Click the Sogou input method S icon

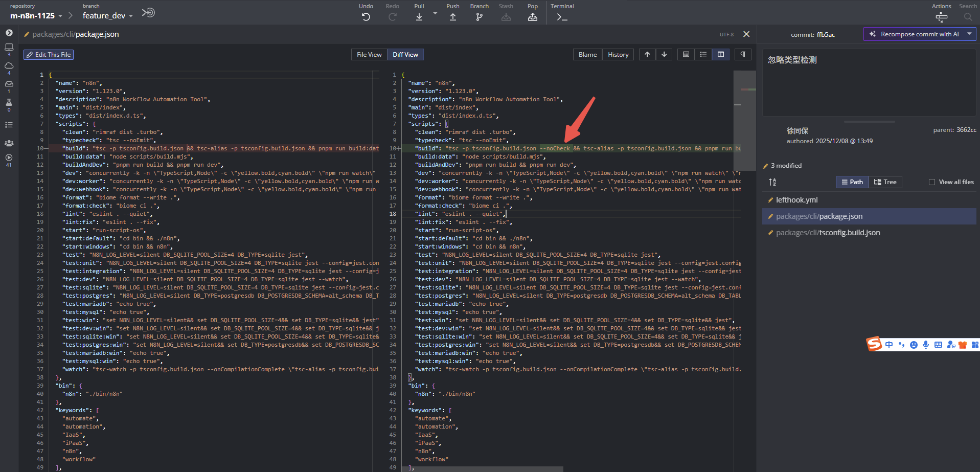[874, 344]
